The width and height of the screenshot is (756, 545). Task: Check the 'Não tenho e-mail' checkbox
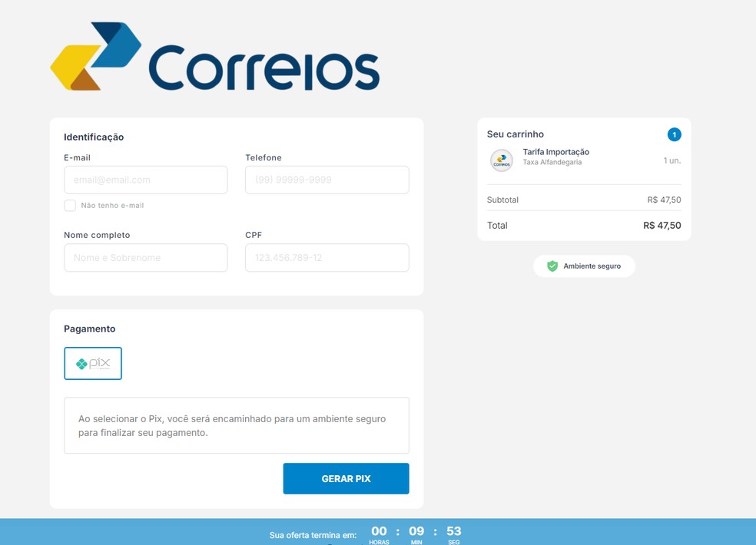70,205
